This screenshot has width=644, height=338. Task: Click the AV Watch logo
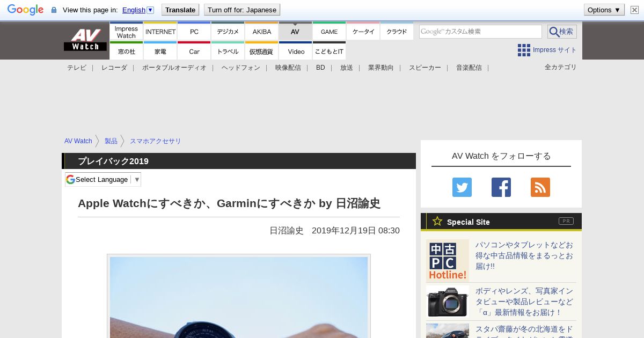85,40
